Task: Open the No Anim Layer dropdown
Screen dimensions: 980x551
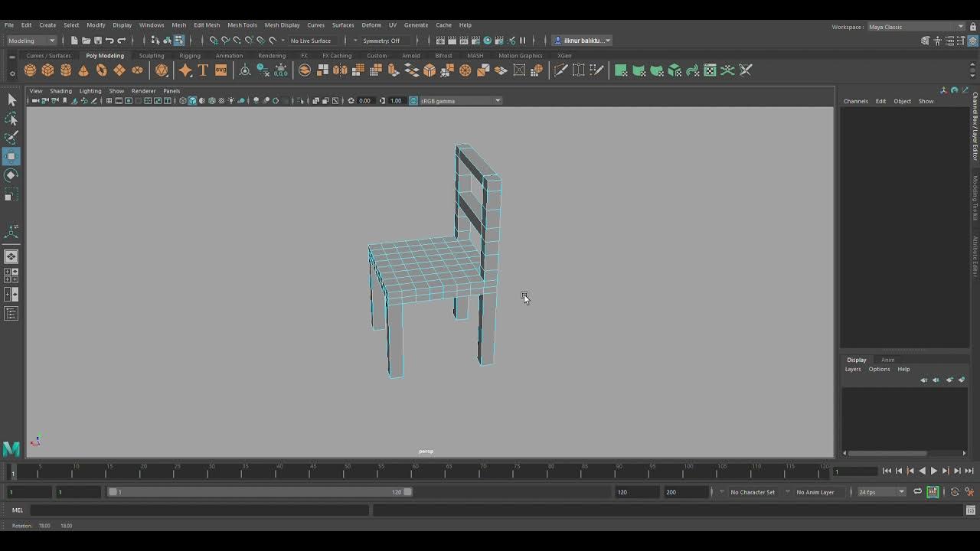Action: (815, 492)
